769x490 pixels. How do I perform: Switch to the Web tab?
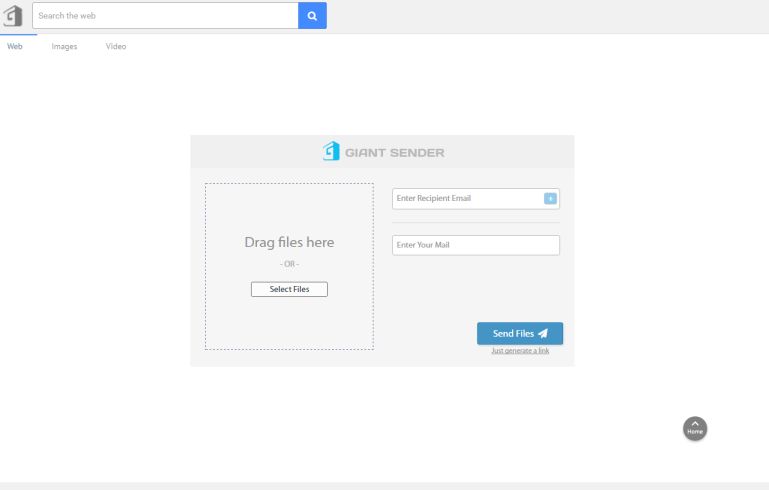tap(15, 46)
